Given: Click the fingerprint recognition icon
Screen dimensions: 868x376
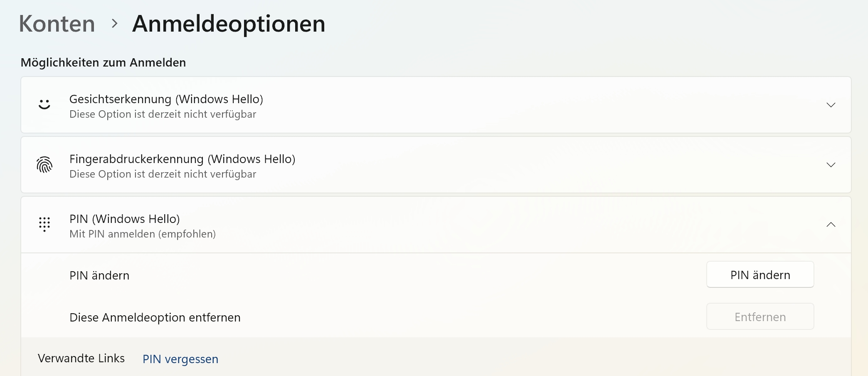Looking at the screenshot, I should (x=44, y=165).
